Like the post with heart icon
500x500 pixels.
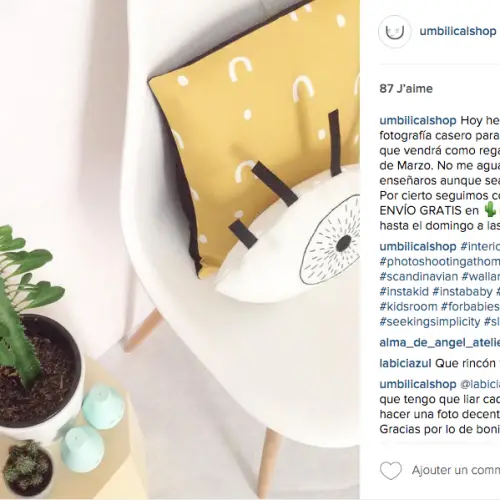(x=391, y=470)
